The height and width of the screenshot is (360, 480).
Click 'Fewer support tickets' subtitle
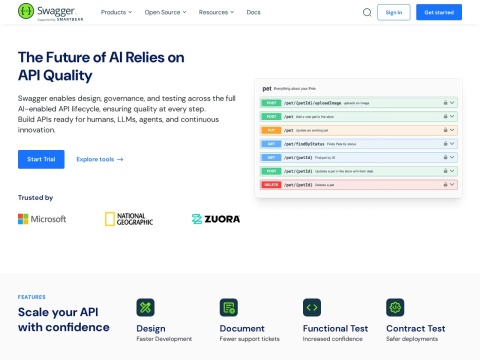click(x=249, y=339)
